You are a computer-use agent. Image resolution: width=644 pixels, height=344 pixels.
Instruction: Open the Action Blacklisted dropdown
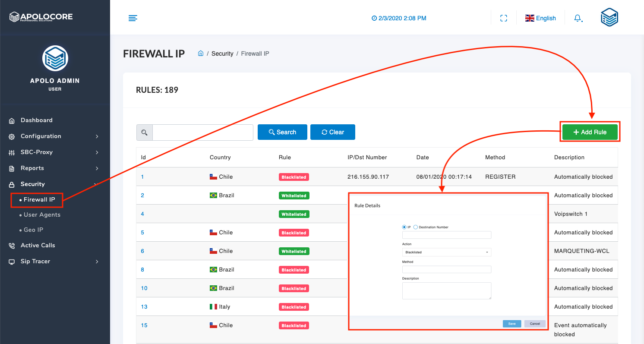tap(446, 252)
